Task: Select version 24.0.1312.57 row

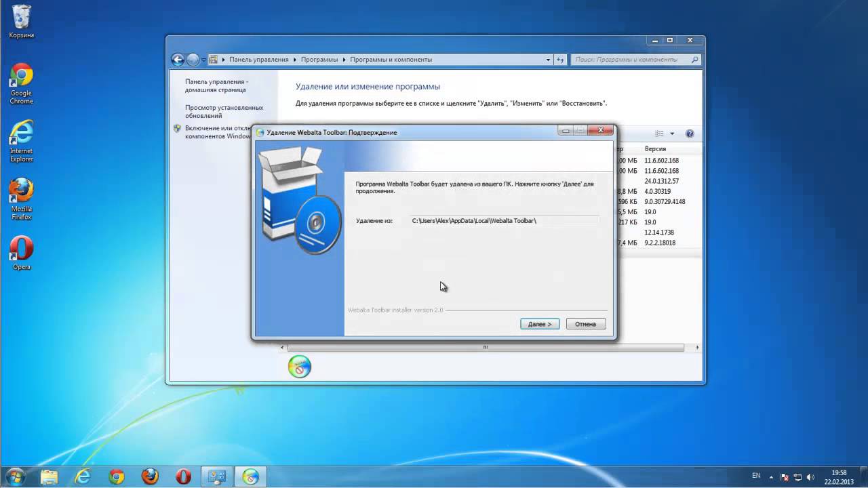Action: click(661, 181)
